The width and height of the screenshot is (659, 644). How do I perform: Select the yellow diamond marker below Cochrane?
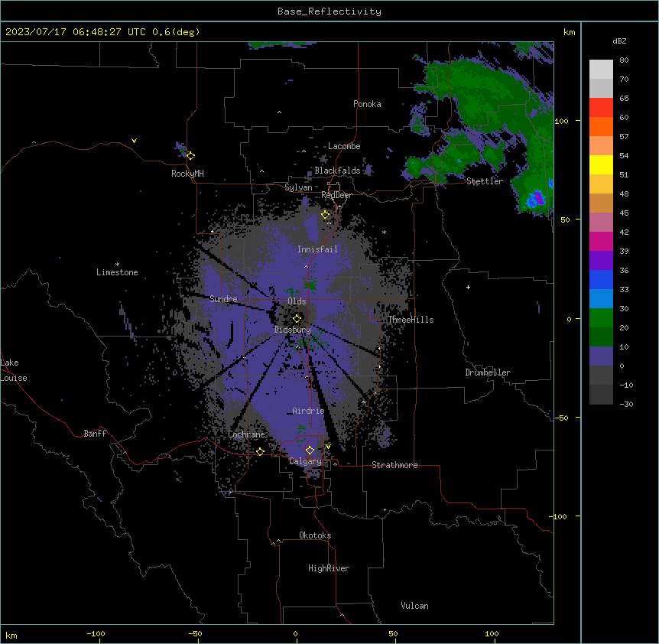pos(260,452)
